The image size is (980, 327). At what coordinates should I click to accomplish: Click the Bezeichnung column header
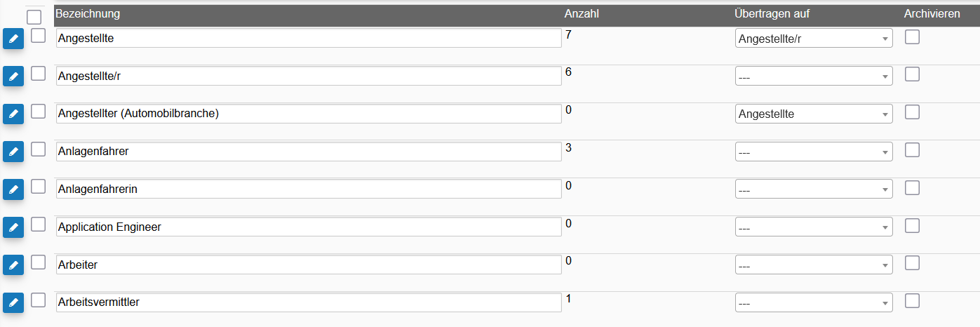click(x=88, y=14)
